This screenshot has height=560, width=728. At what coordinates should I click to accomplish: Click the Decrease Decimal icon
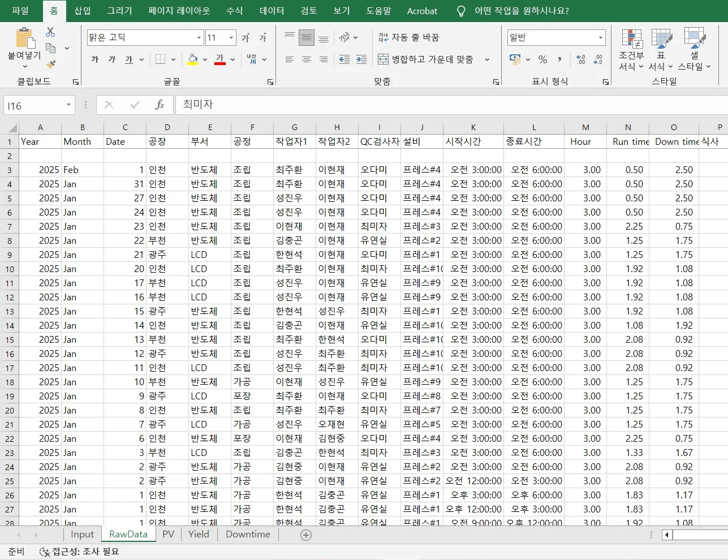(598, 59)
